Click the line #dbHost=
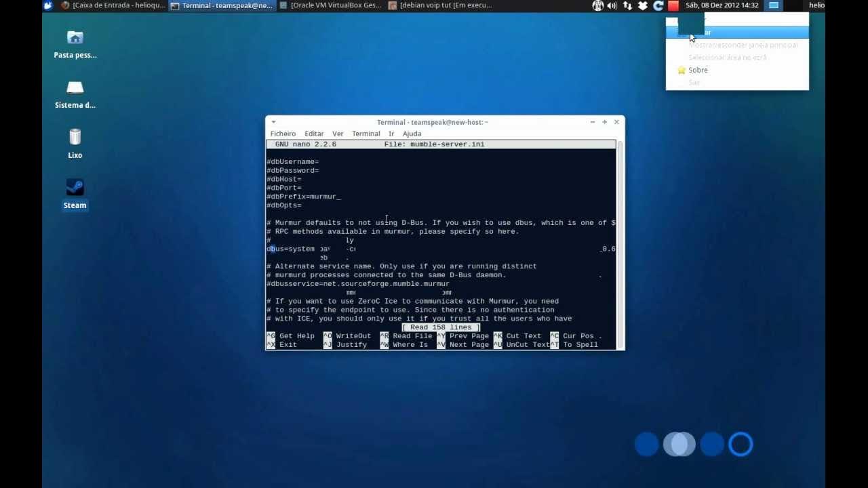 284,180
